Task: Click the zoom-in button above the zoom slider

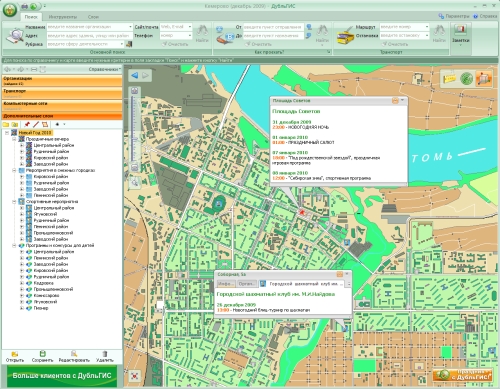Action: pyautogui.click(x=135, y=91)
